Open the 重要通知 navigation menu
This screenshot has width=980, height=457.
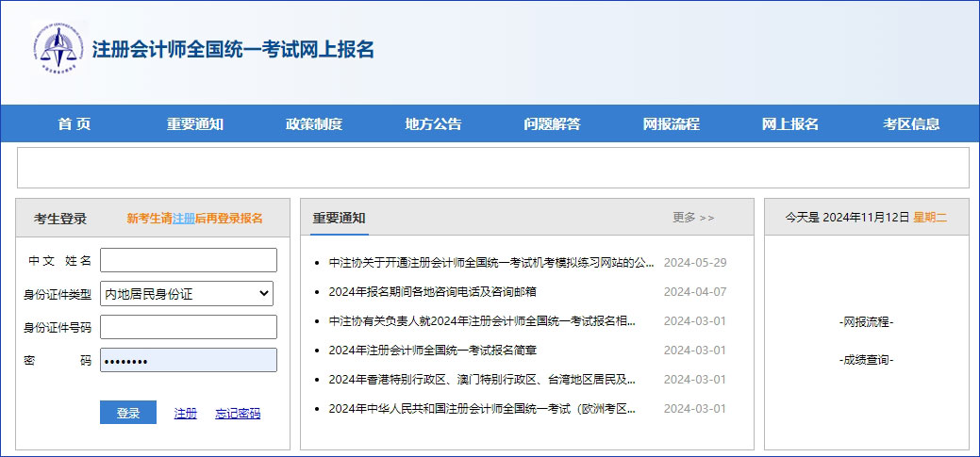pos(195,124)
